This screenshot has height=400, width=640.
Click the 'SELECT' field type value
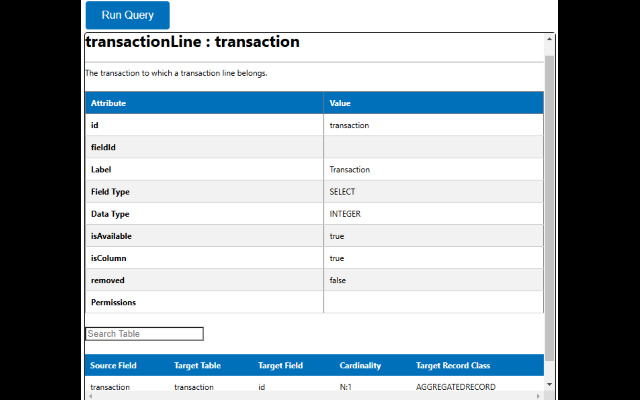pyautogui.click(x=342, y=192)
